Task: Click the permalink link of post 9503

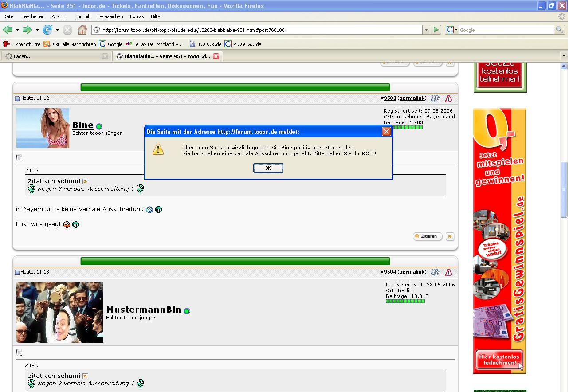Action: [412, 98]
